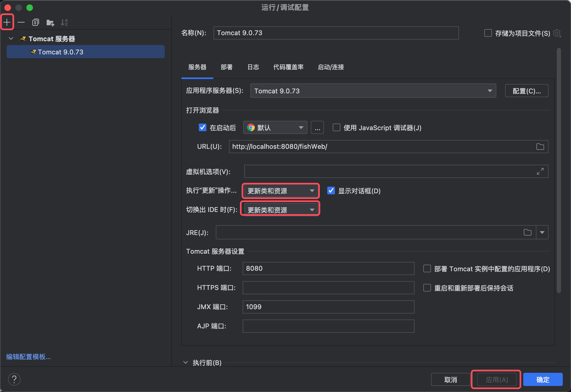The image size is (571, 392).
Task: Click the Tomcat server group icon
Action: click(23, 39)
